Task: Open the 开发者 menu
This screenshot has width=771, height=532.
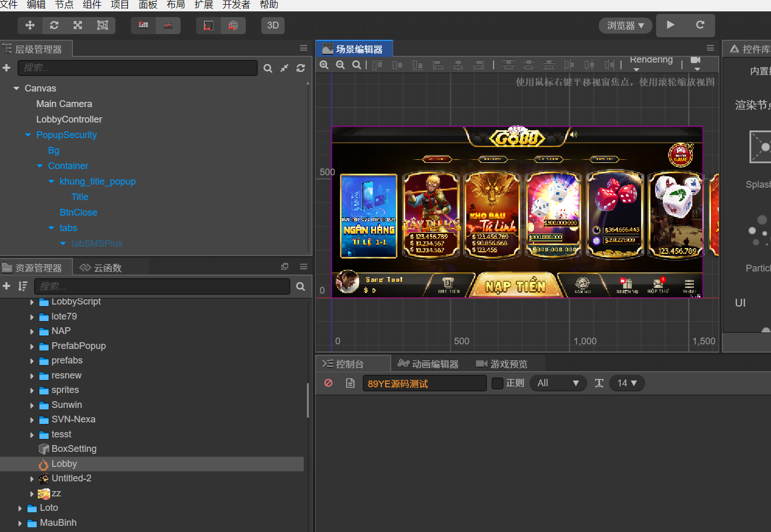Action: (x=236, y=5)
